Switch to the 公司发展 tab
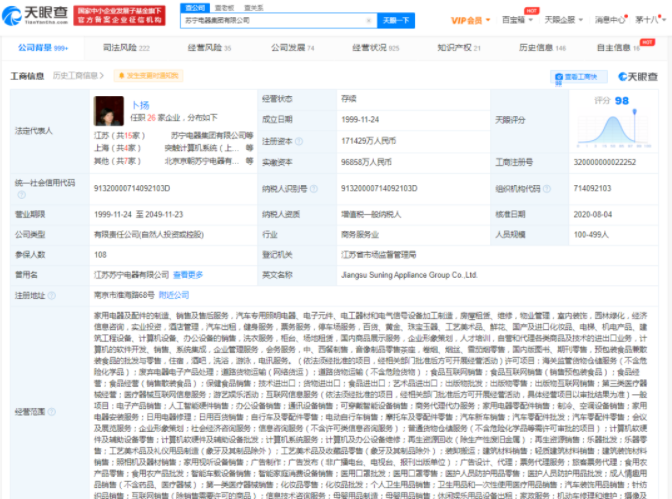The width and height of the screenshot is (672, 499). pos(292,48)
